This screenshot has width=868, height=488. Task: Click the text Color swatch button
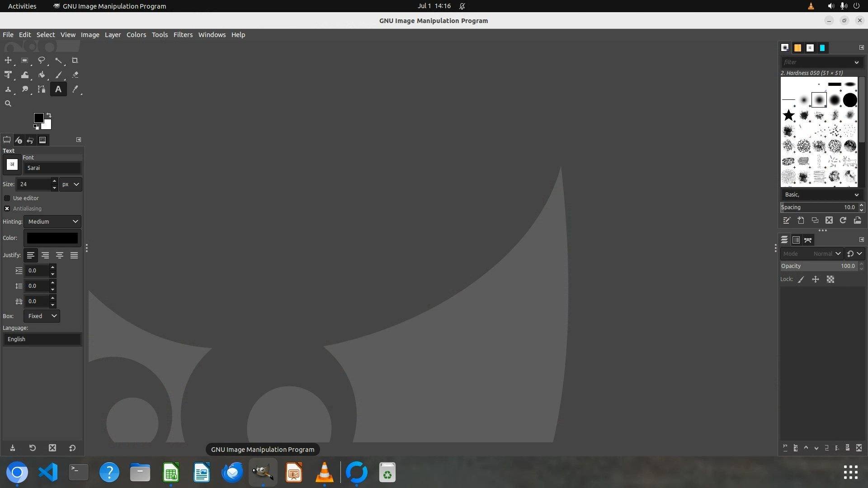coord(52,238)
